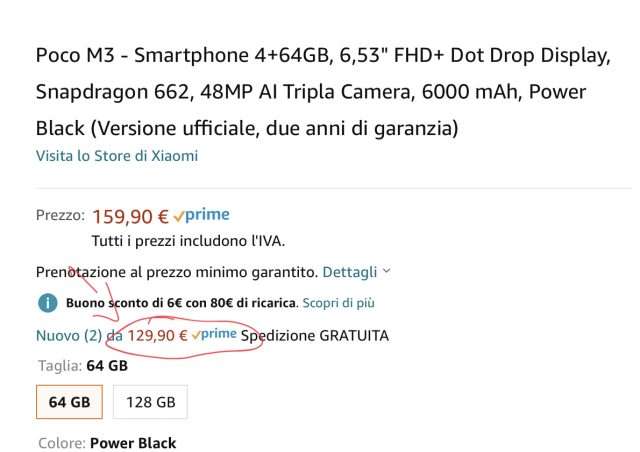640x452 pixels.
Task: Click the Poco M3 product title
Action: 322,91
